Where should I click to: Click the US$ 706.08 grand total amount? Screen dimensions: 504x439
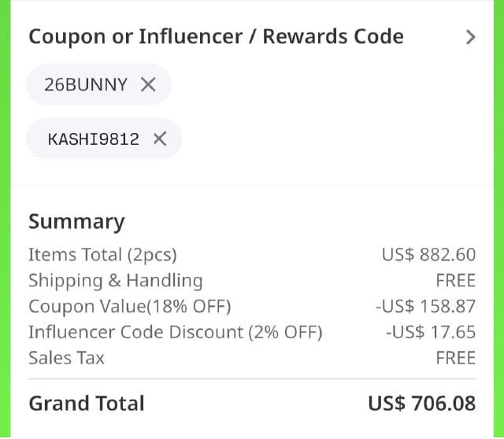click(421, 404)
